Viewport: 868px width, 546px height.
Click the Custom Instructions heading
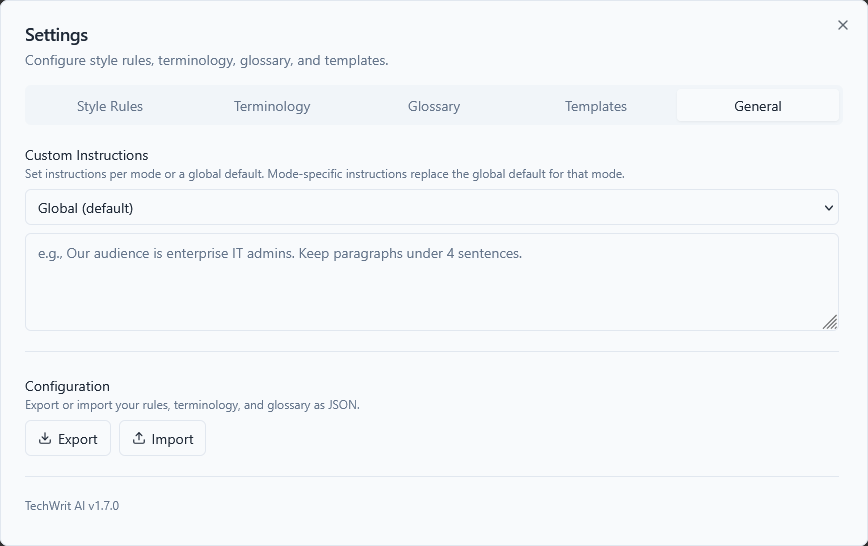click(87, 155)
